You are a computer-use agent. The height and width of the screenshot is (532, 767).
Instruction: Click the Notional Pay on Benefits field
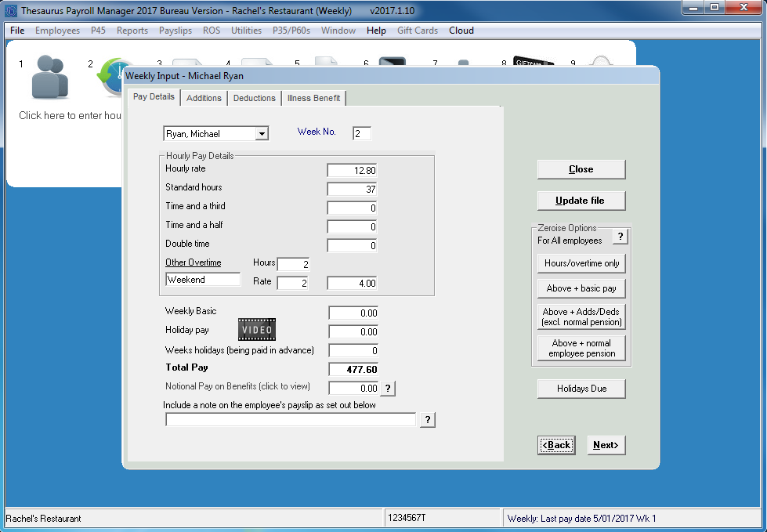tap(353, 389)
